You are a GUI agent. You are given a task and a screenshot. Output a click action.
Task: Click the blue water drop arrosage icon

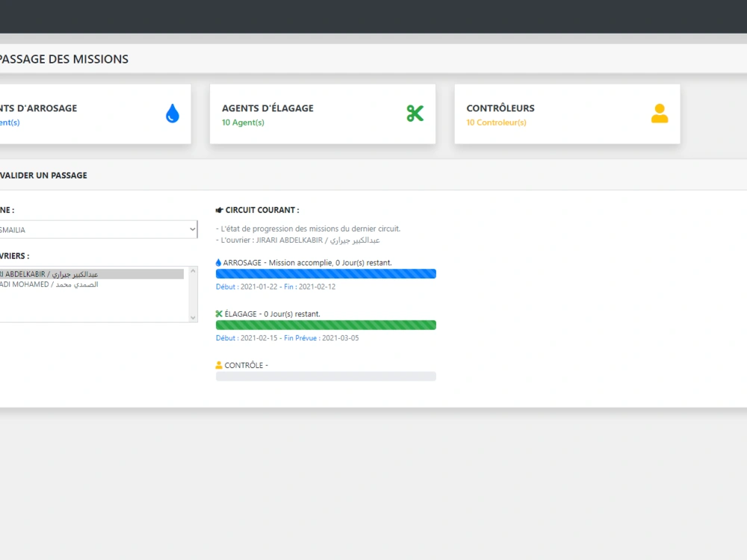pyautogui.click(x=173, y=113)
